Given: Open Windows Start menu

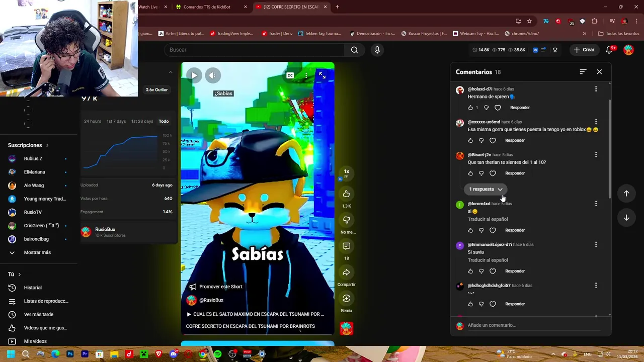Looking at the screenshot, I should [11, 354].
